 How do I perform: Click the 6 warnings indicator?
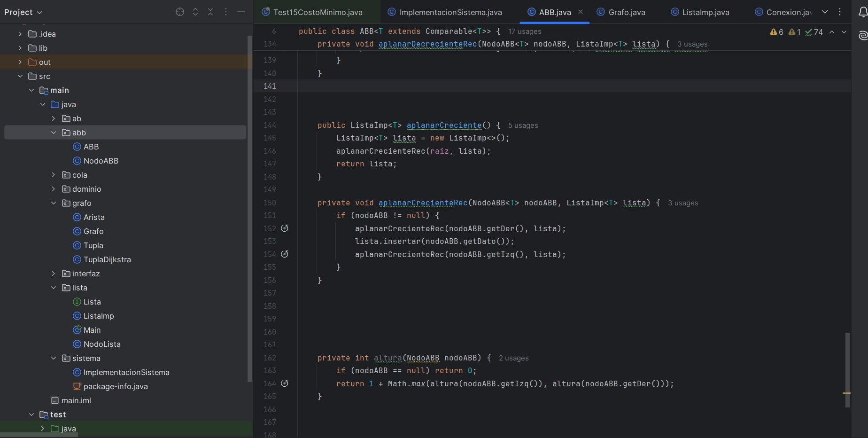777,32
